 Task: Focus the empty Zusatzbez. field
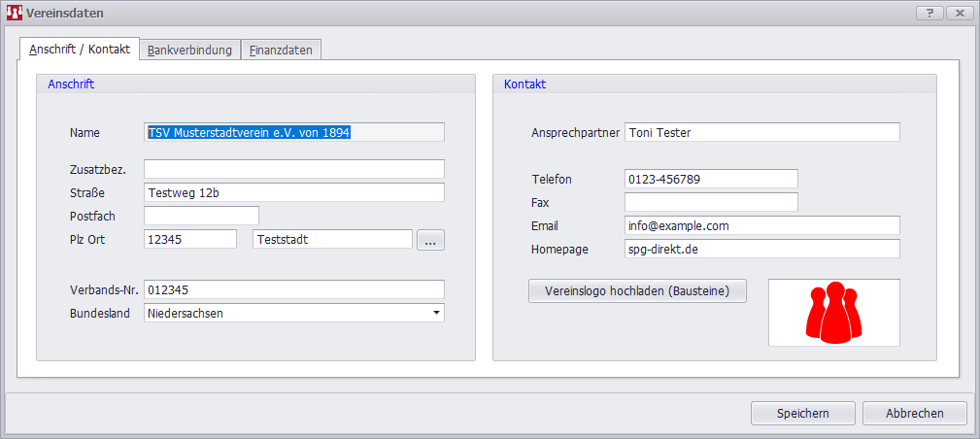[x=293, y=169]
